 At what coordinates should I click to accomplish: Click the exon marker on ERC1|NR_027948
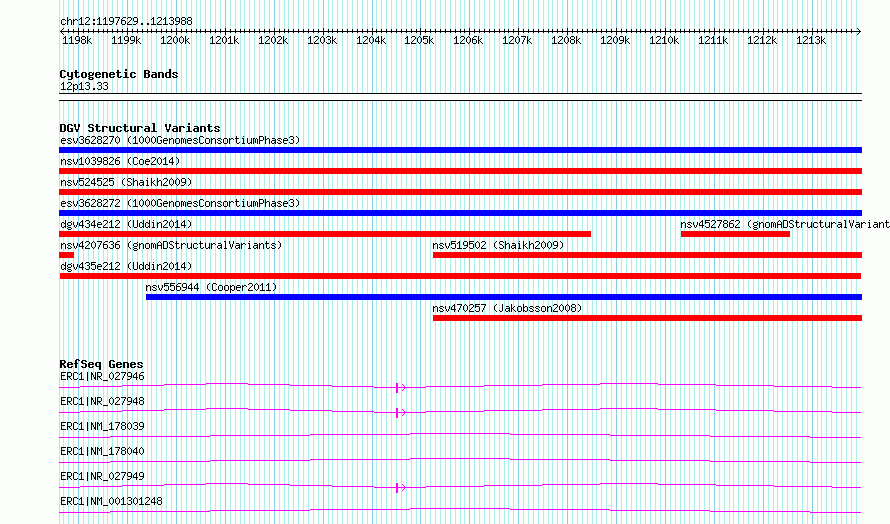pyautogui.click(x=397, y=413)
